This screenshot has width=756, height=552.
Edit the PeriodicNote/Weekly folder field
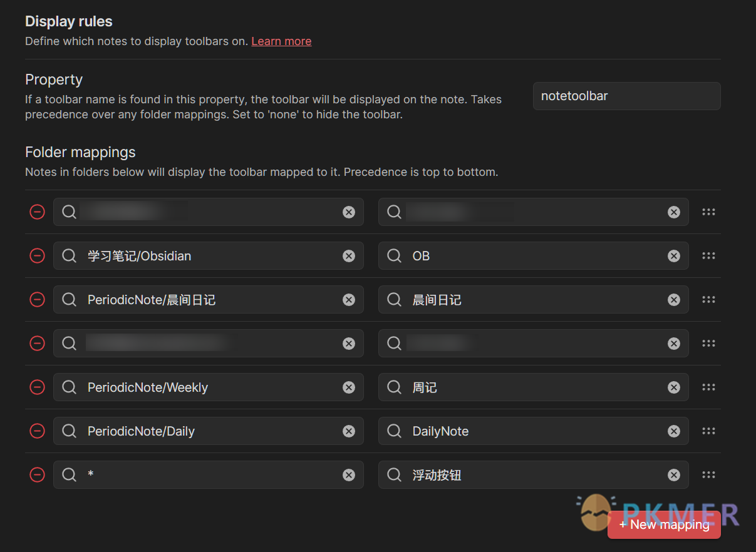(x=207, y=387)
